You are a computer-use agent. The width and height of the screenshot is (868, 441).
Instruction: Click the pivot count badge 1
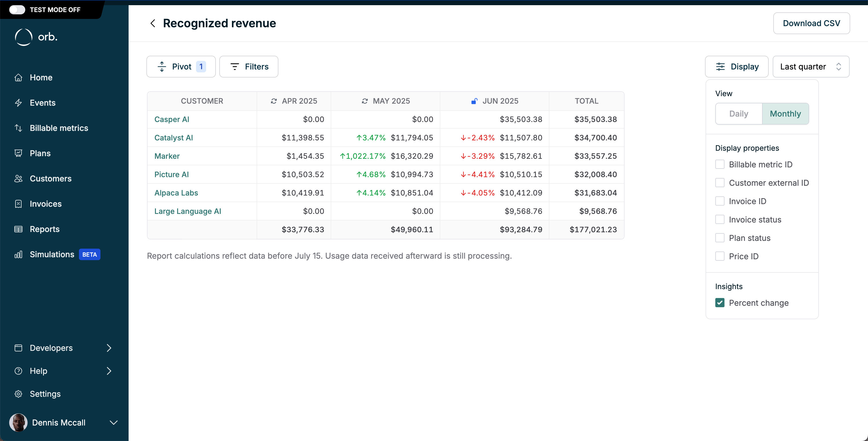click(201, 67)
